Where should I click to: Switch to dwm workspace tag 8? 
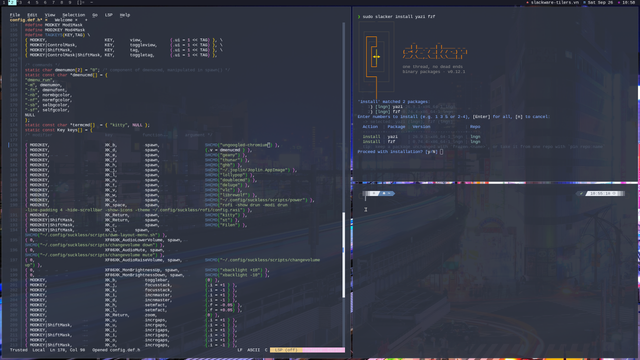(x=62, y=2)
